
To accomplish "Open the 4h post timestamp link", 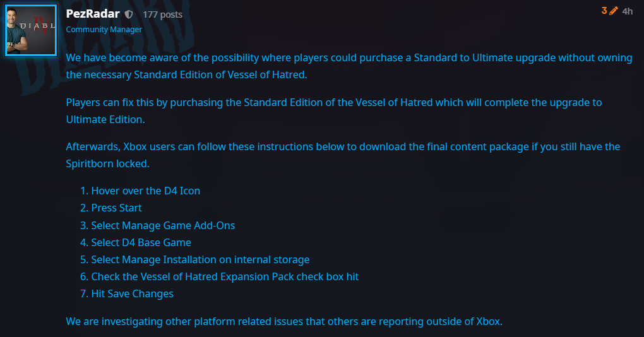I will (x=627, y=11).
